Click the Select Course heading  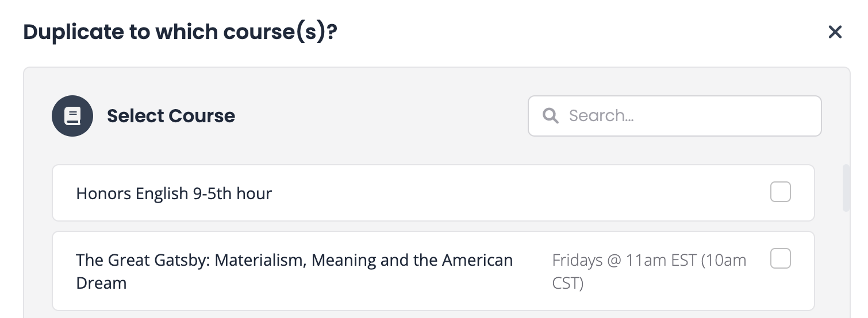coord(171,116)
